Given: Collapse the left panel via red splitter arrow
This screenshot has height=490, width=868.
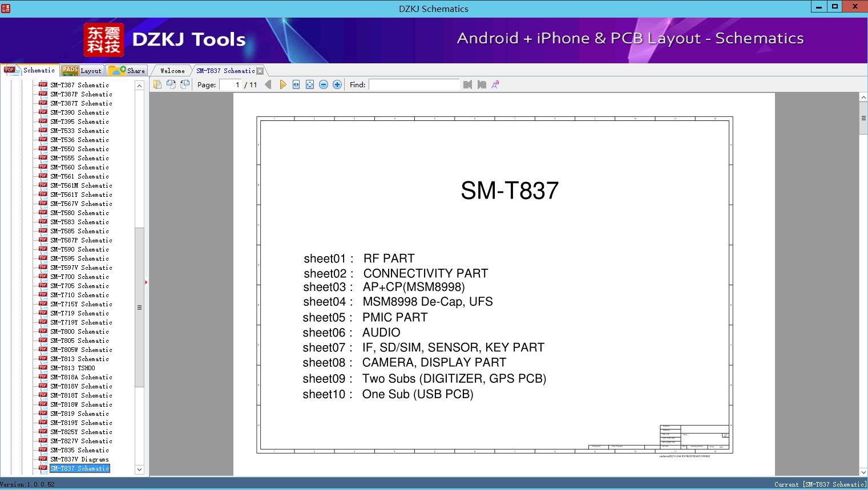Looking at the screenshot, I should click(x=146, y=282).
